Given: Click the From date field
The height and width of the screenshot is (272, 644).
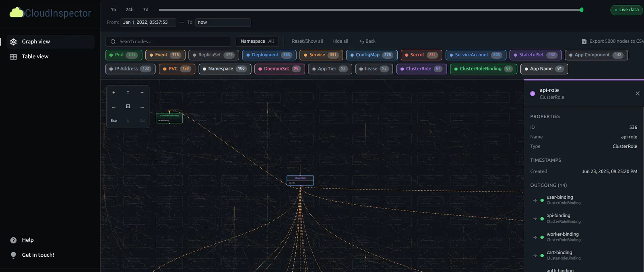Looking at the screenshot, I should point(148,23).
